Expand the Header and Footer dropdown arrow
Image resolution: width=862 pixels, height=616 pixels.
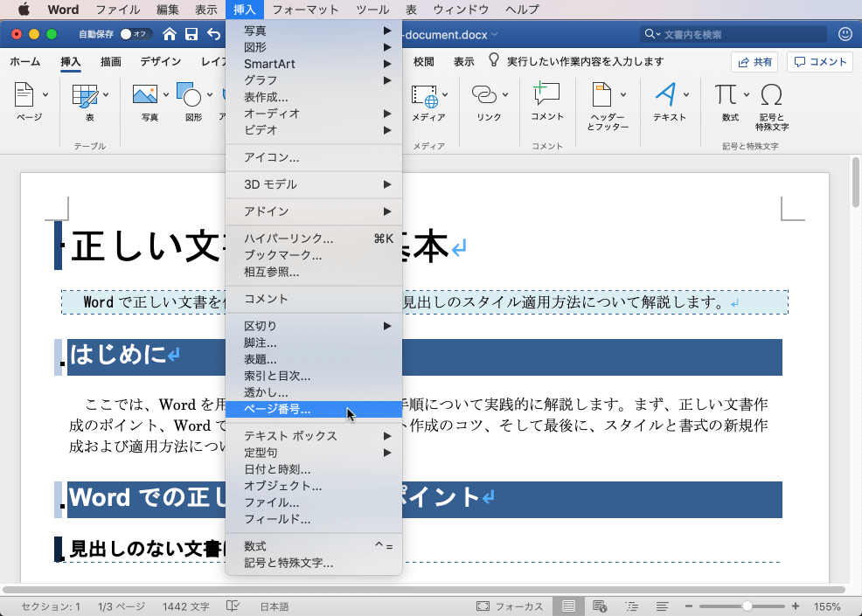click(623, 94)
